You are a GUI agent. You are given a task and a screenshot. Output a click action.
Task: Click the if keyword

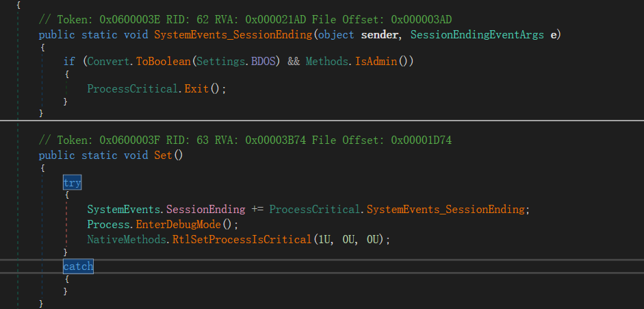pyautogui.click(x=69, y=62)
